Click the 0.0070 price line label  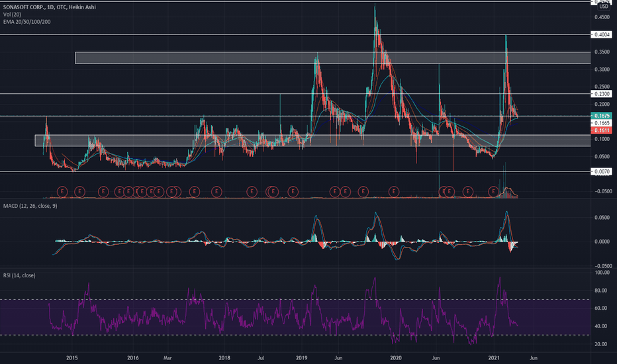click(602, 171)
